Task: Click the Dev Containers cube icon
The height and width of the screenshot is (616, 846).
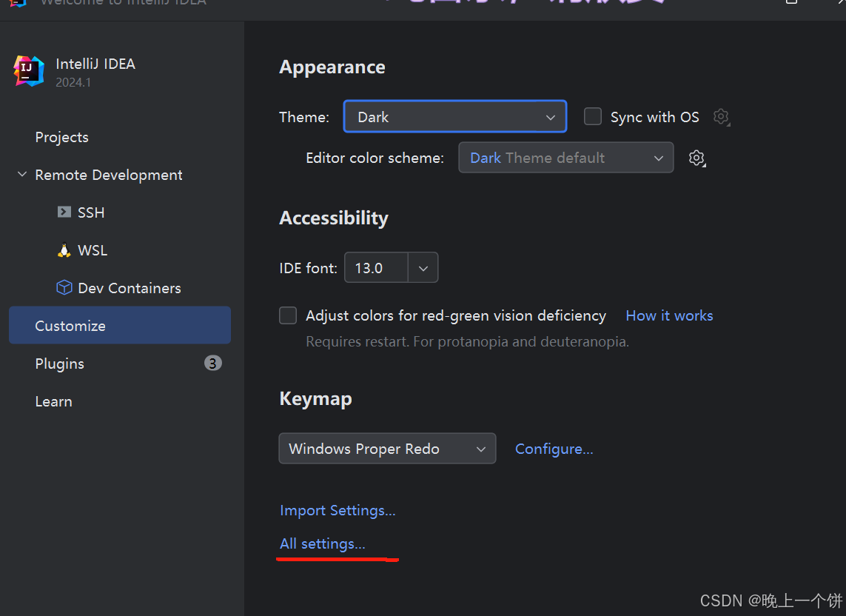Action: pyautogui.click(x=64, y=287)
